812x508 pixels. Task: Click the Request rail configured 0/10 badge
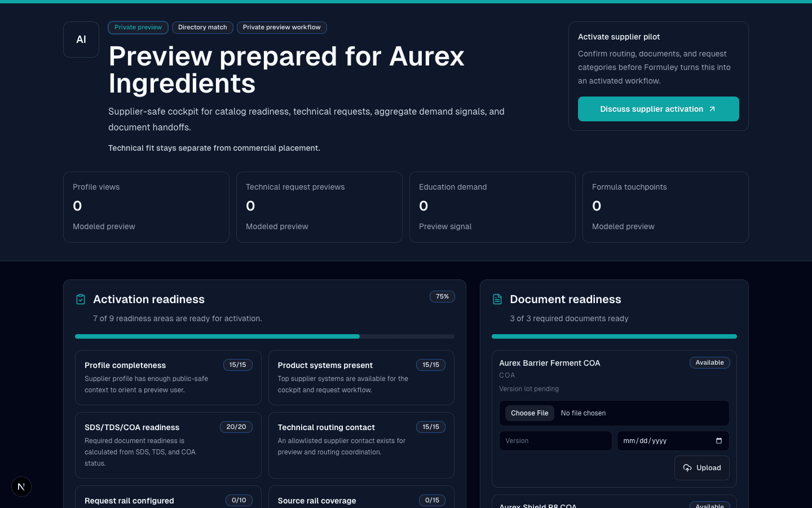pos(239,501)
